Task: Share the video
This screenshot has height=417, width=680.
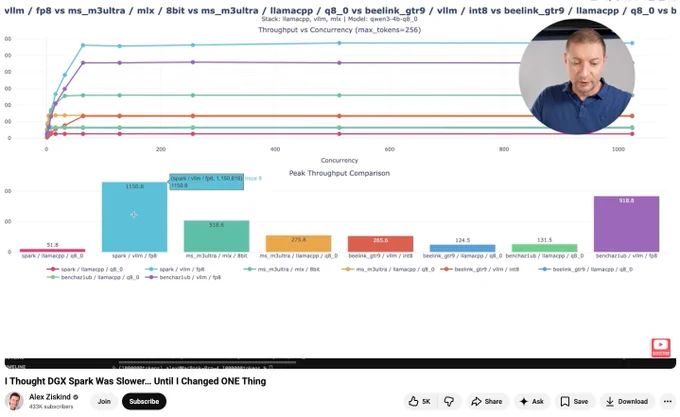Action: (x=487, y=401)
